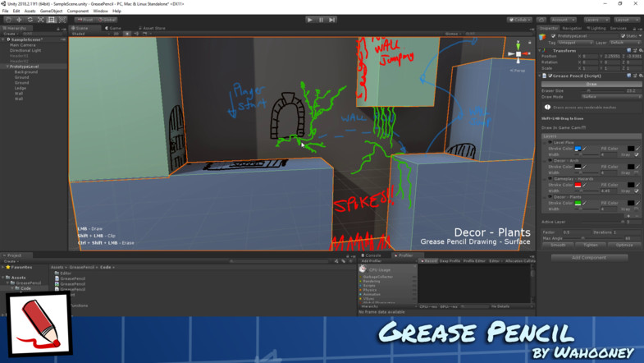644x363 pixels.
Task: Open the Account dropdown
Action: coord(564,20)
